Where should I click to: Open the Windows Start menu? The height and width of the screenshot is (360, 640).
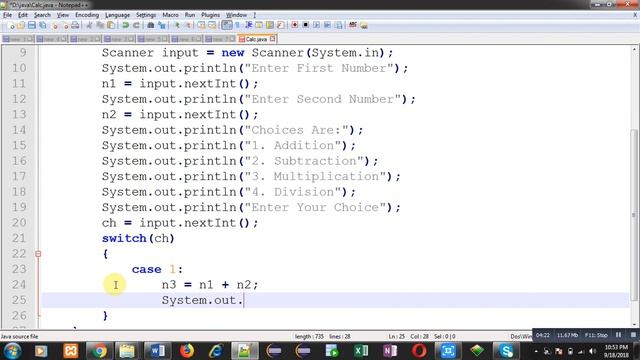point(12,351)
